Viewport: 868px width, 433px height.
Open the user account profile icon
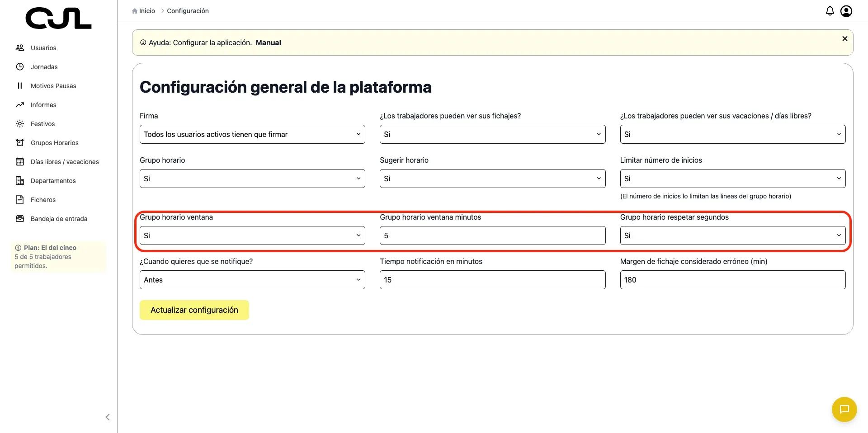point(846,11)
